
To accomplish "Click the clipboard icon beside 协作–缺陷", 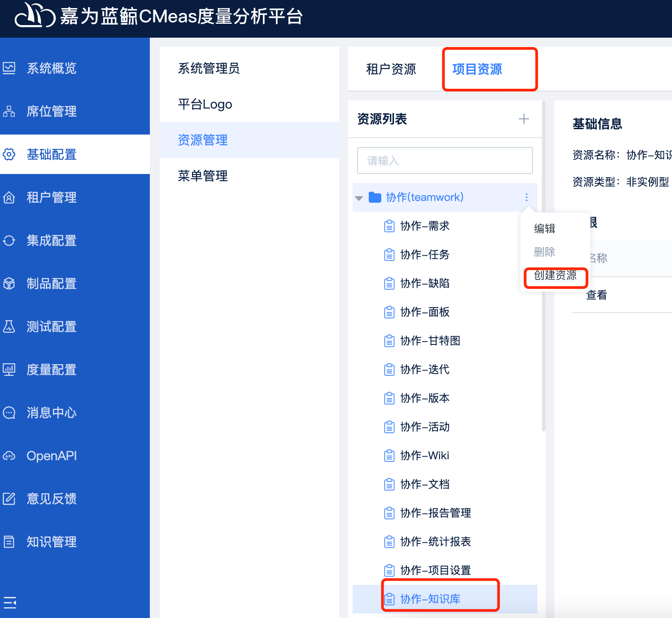I will 389,283.
